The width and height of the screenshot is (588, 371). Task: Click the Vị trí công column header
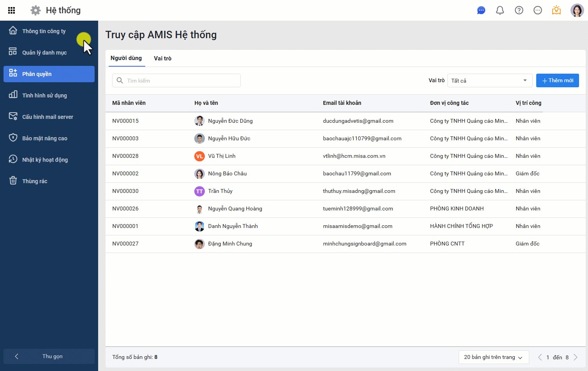[528, 103]
